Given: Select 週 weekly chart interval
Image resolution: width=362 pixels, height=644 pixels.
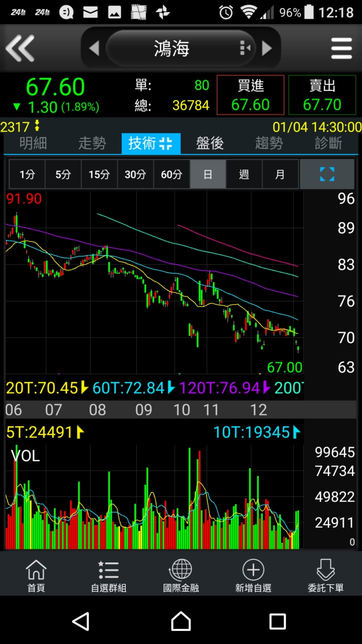Looking at the screenshot, I should pos(244,175).
